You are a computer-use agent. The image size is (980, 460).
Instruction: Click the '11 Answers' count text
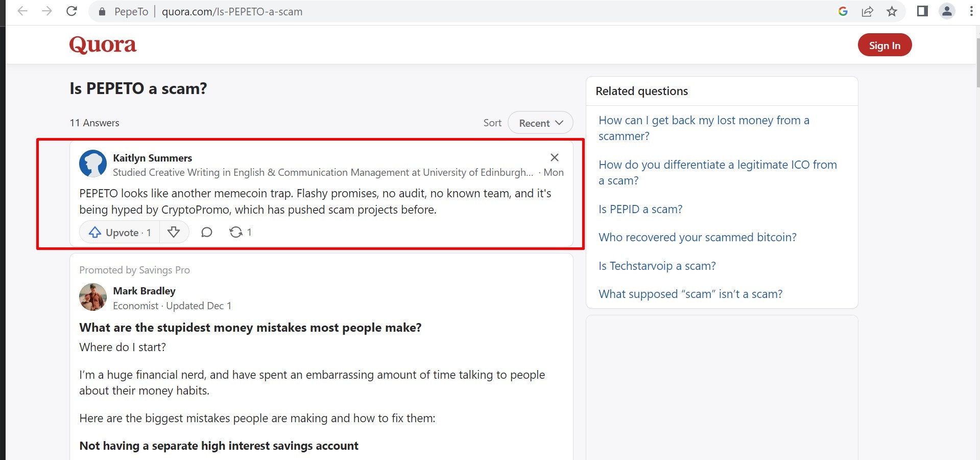click(x=94, y=123)
